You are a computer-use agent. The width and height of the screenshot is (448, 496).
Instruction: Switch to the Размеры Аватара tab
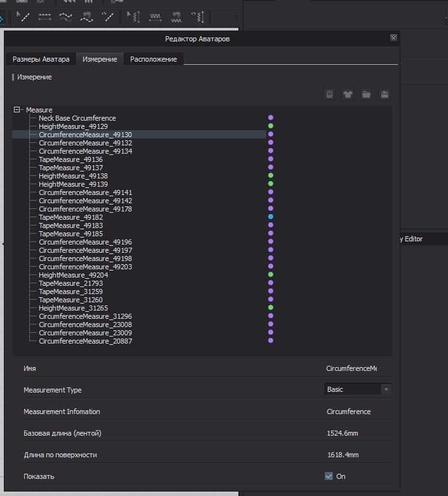[41, 59]
